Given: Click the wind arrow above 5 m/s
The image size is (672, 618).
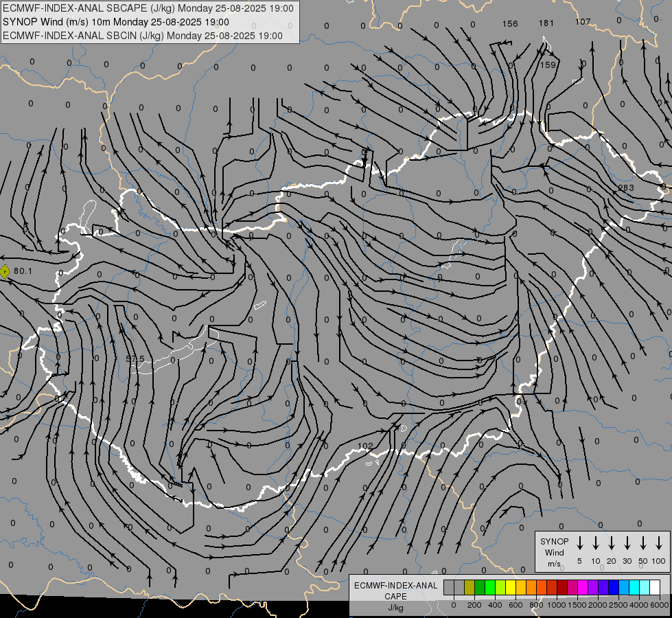Looking at the screenshot, I should click(579, 543).
